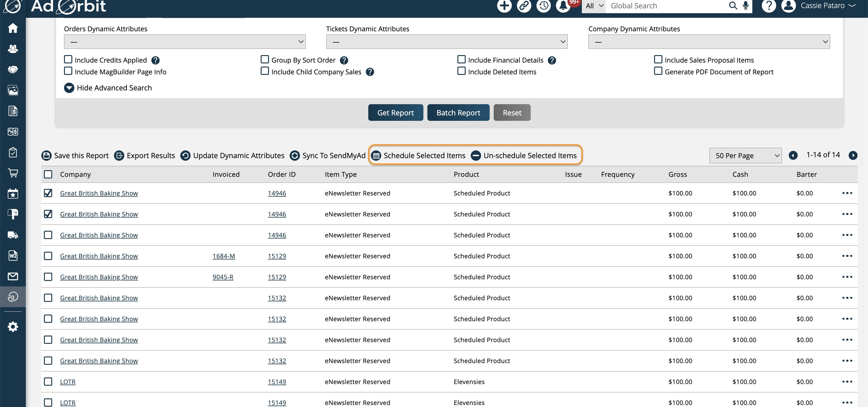Change the 50 Per Page dropdown
The width and height of the screenshot is (868, 407).
point(745,156)
